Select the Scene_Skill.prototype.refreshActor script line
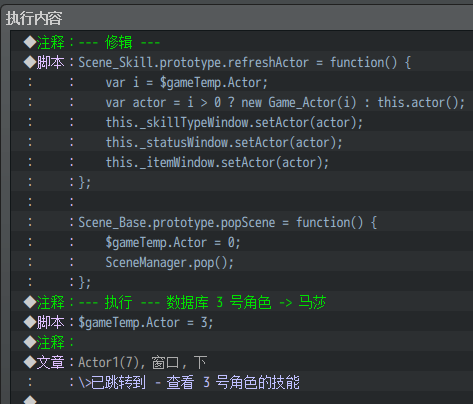Image resolution: width=473 pixels, height=404 pixels. 242,62
